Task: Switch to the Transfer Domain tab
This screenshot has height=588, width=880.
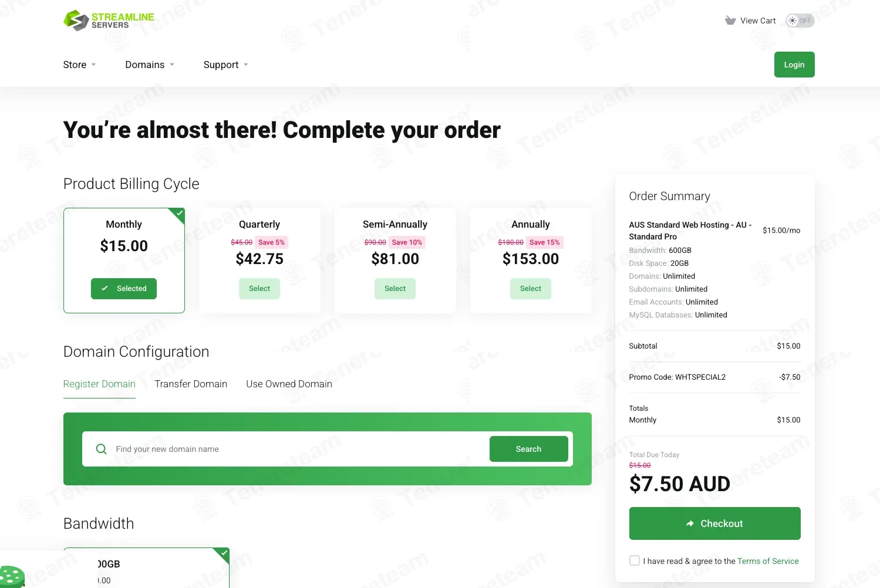Action: (x=191, y=384)
